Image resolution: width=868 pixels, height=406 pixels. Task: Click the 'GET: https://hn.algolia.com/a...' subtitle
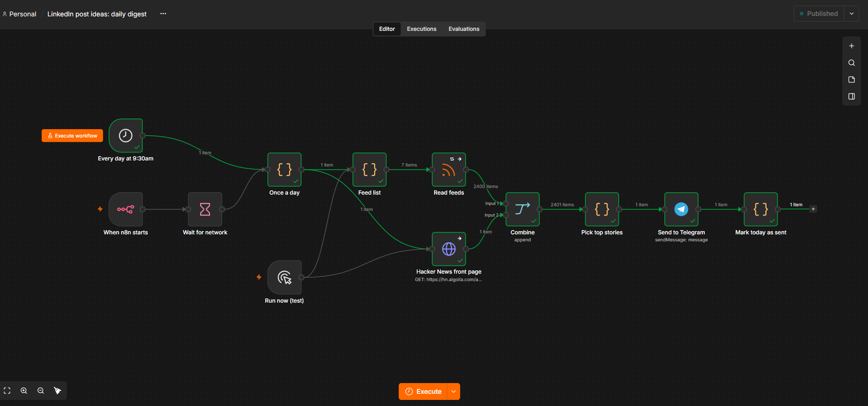coord(448,280)
